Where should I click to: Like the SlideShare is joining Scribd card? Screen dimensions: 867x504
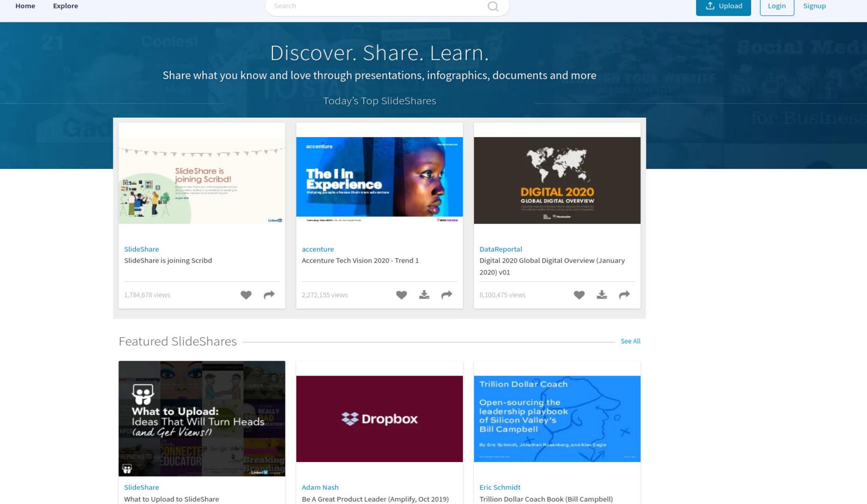coord(246,295)
